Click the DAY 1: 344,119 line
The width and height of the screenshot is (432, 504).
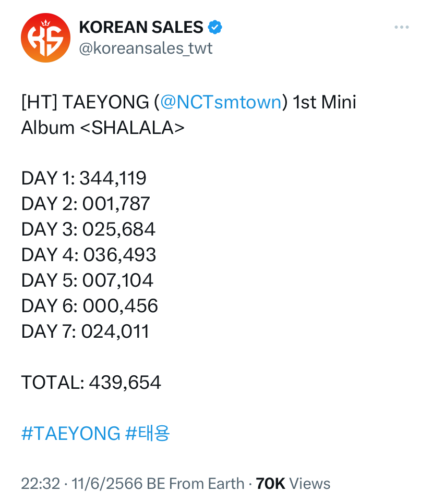tap(83, 178)
